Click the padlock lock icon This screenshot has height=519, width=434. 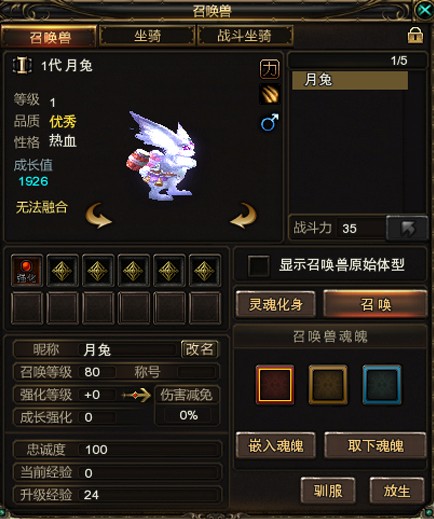415,35
